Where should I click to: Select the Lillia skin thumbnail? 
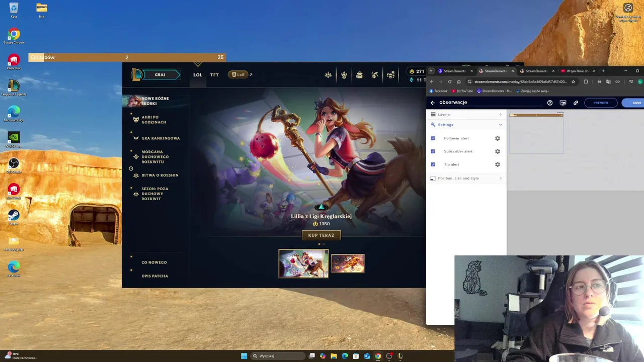pos(303,263)
